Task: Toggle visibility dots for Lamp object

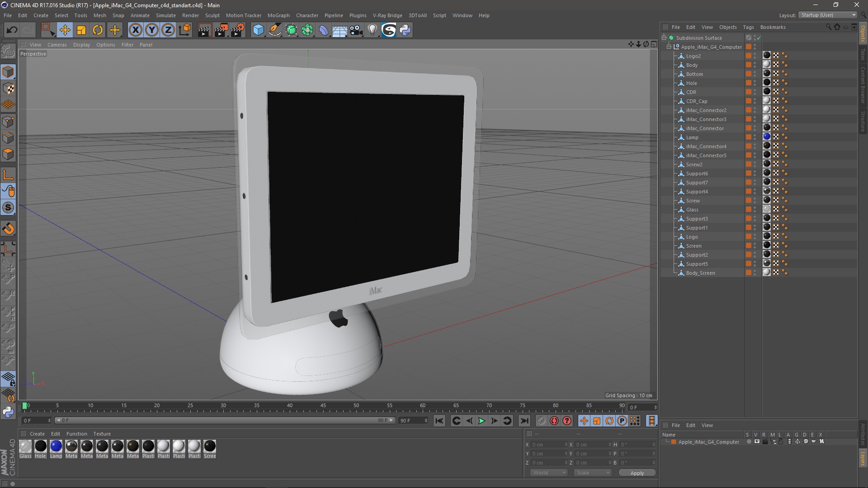Action: pyautogui.click(x=755, y=137)
